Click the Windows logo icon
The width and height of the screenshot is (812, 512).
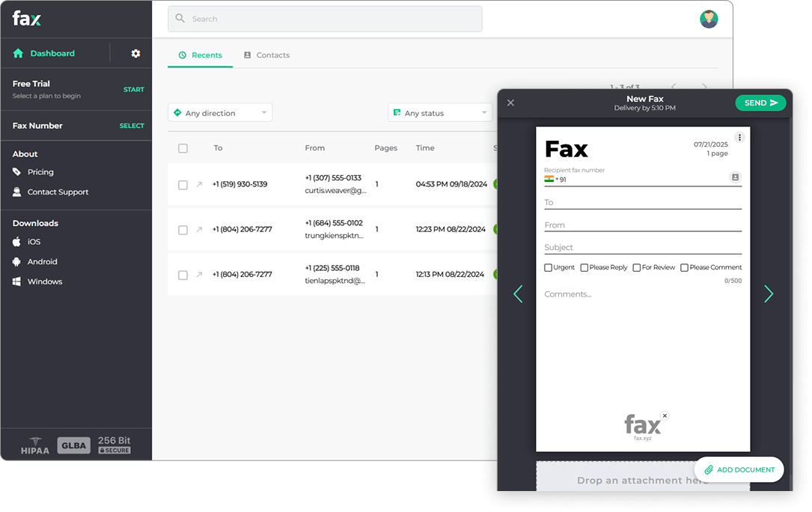pos(16,281)
